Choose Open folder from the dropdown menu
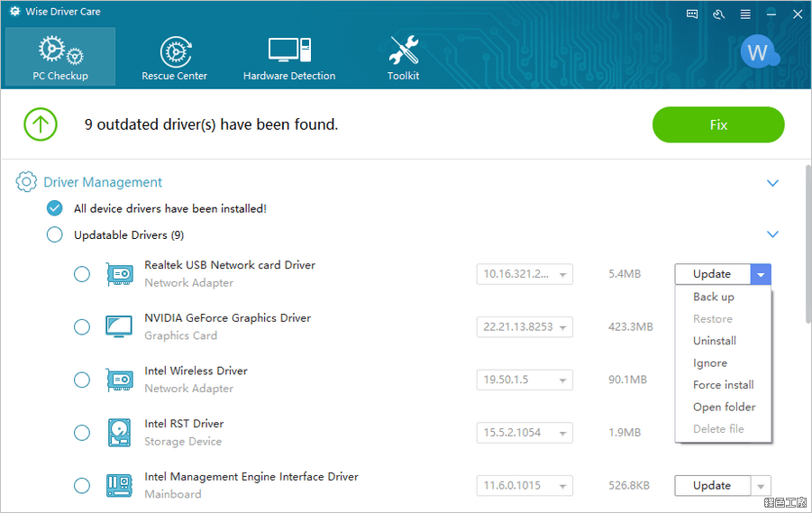 point(724,408)
